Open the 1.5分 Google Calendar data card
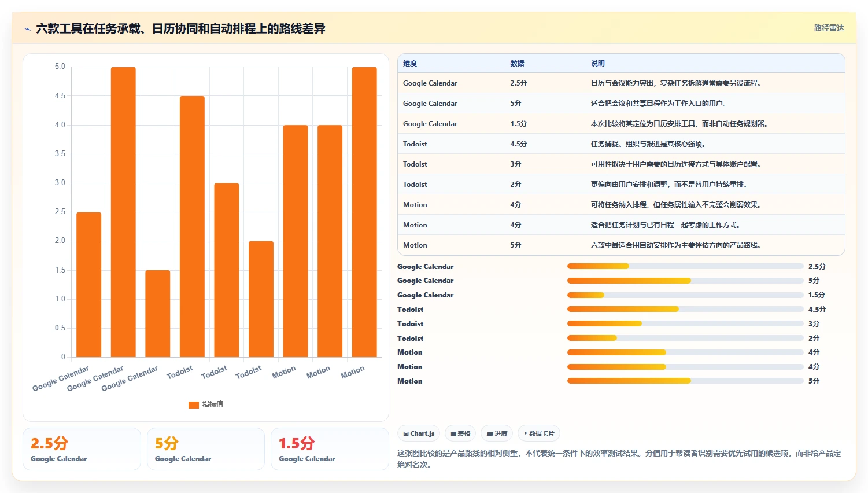The width and height of the screenshot is (868, 493). coord(330,449)
